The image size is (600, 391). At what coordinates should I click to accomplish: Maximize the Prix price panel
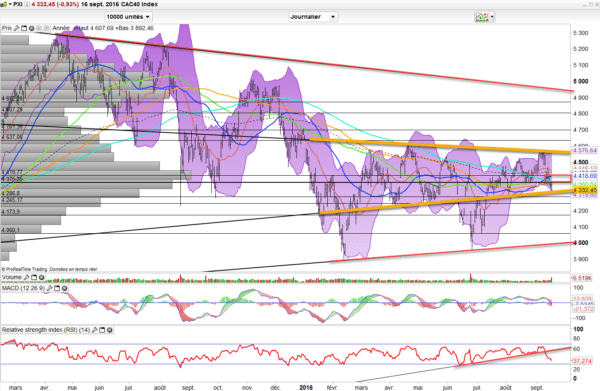(x=24, y=28)
